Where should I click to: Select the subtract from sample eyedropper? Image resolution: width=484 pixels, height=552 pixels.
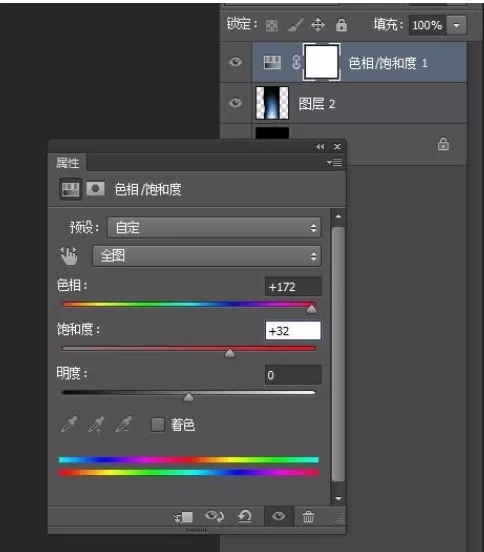tap(124, 424)
